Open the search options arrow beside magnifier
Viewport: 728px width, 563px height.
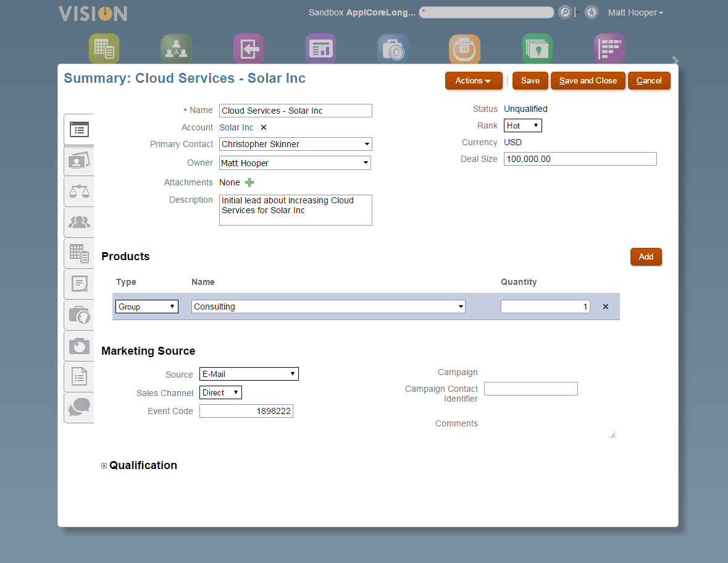point(577,12)
